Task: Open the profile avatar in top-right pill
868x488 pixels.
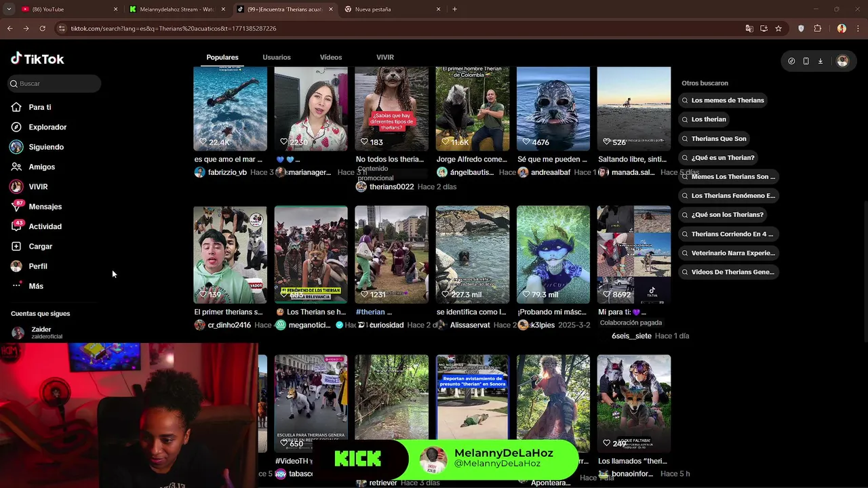Action: point(842,61)
